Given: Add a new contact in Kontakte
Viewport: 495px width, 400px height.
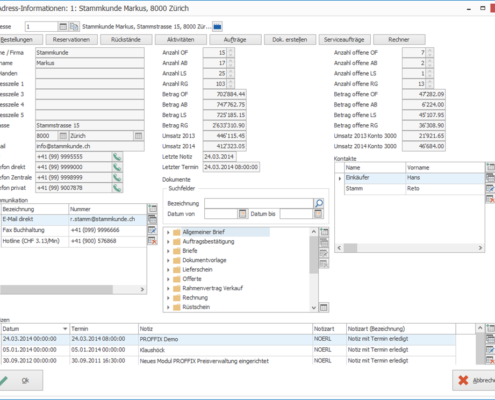Looking at the screenshot, I should point(490,167).
